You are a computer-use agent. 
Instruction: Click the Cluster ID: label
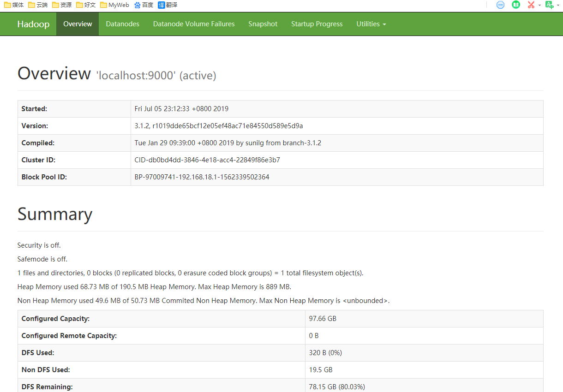39,160
